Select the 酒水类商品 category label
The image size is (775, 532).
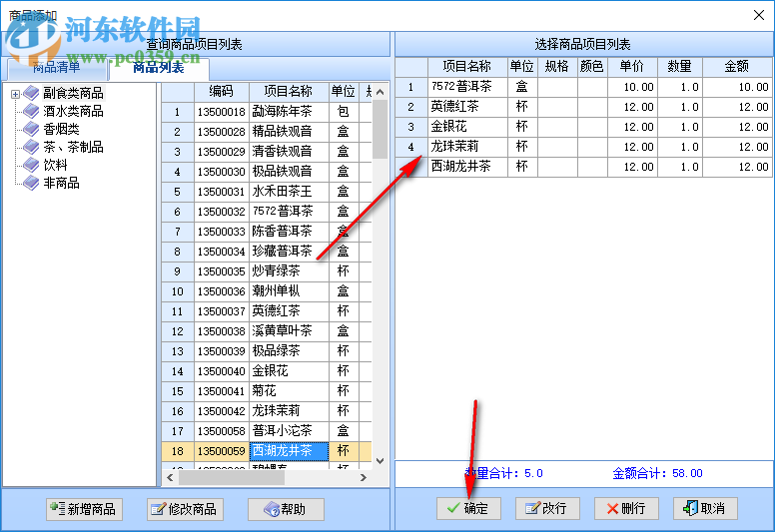point(73,111)
